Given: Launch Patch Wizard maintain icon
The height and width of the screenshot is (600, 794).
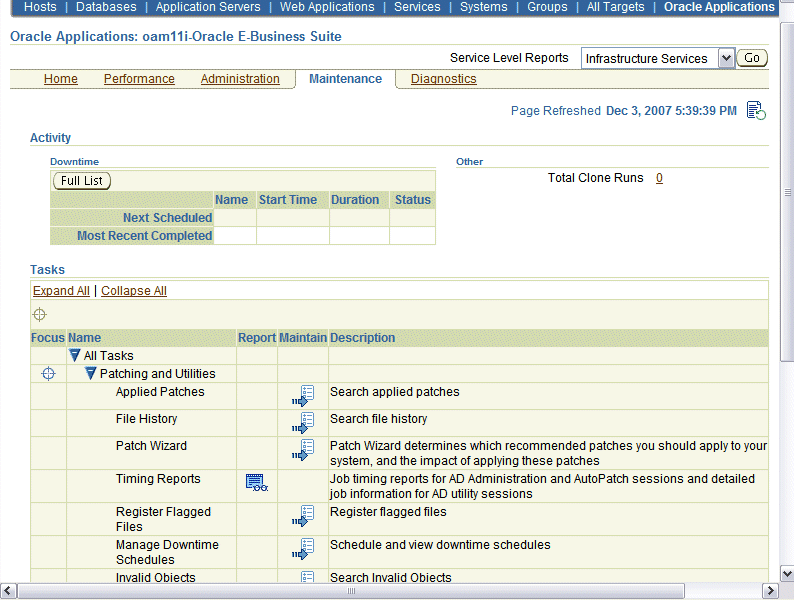Looking at the screenshot, I should tap(303, 450).
